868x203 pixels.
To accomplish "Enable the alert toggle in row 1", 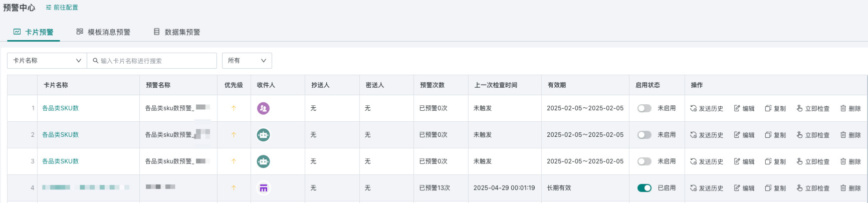I will tap(644, 108).
